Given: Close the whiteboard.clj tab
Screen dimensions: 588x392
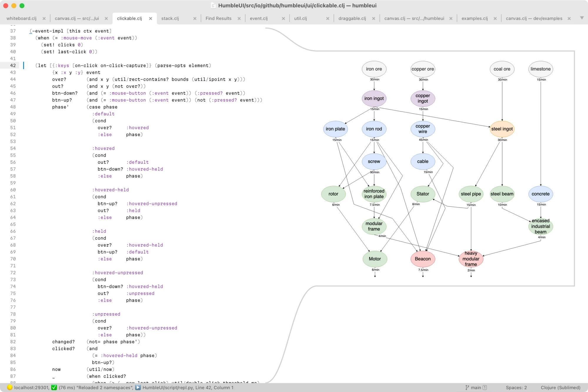Looking at the screenshot, I should pyautogui.click(x=44, y=19).
